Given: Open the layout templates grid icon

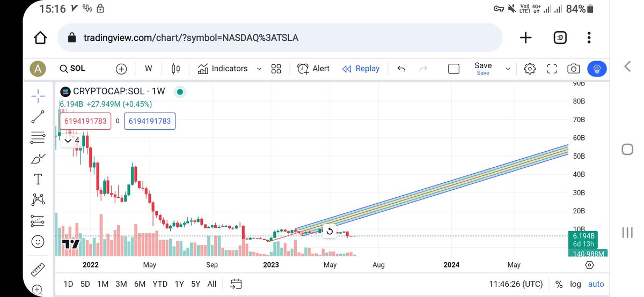Looking at the screenshot, I should pyautogui.click(x=276, y=69).
